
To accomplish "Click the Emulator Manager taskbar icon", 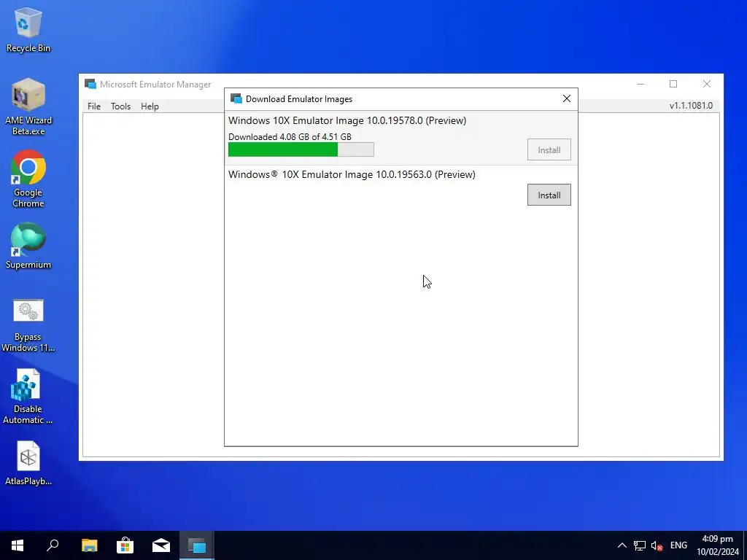I will coord(197,545).
